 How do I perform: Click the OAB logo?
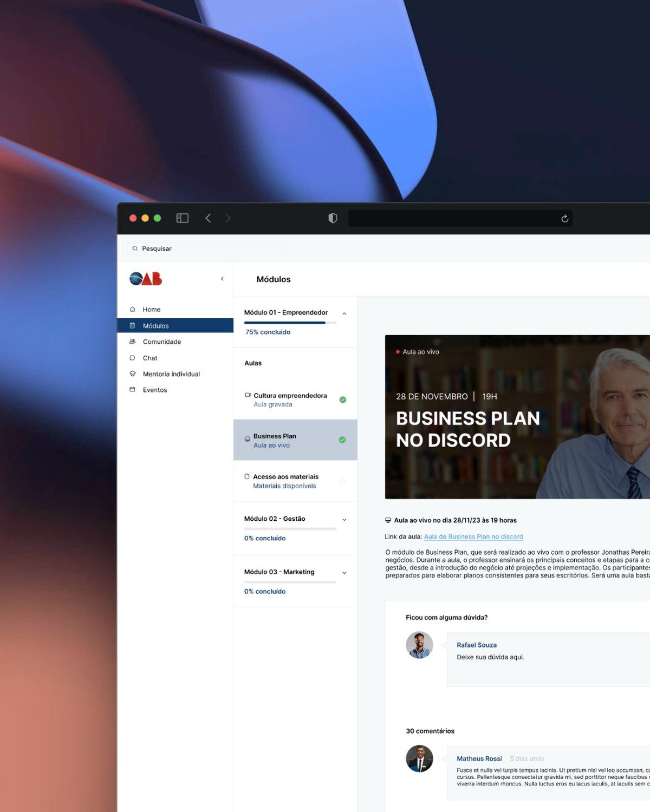(x=146, y=279)
